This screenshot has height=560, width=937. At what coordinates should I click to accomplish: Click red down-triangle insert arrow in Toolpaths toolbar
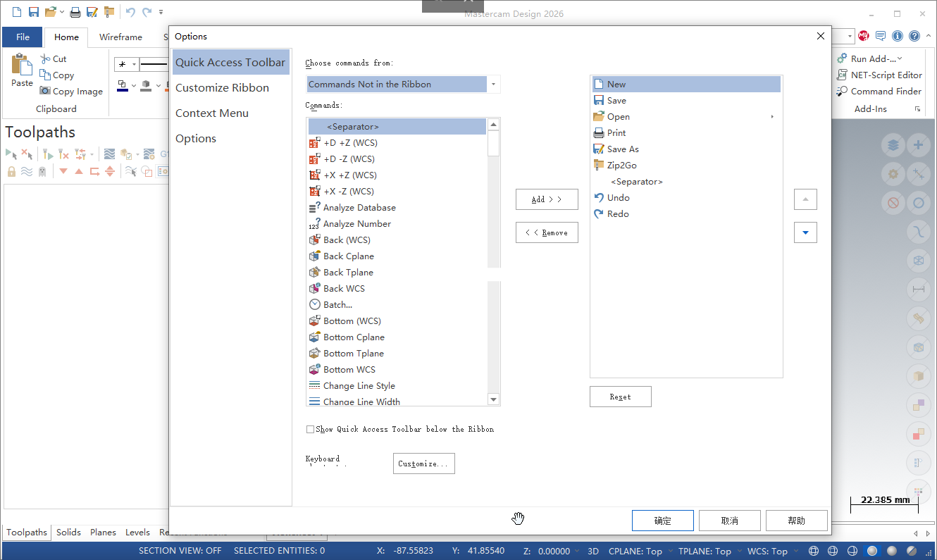point(63,171)
